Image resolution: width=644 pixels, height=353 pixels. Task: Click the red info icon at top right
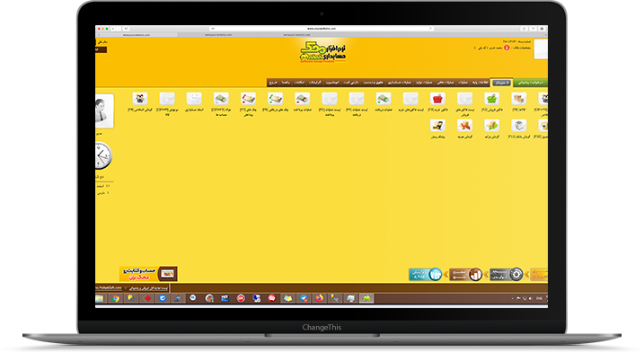tap(507, 48)
